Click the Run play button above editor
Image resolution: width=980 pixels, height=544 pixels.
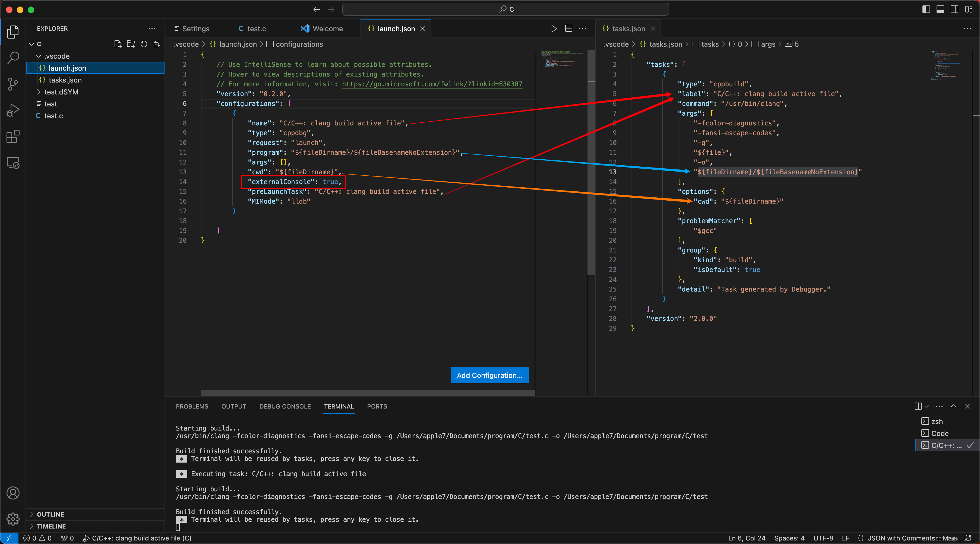tap(554, 29)
